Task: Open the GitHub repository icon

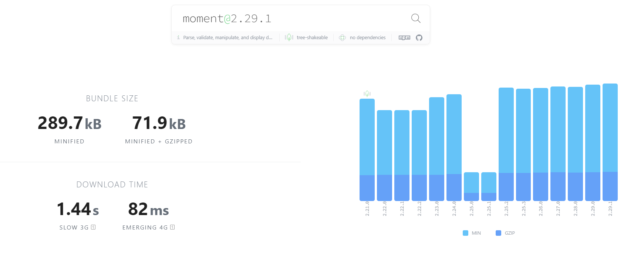Action: tap(419, 38)
